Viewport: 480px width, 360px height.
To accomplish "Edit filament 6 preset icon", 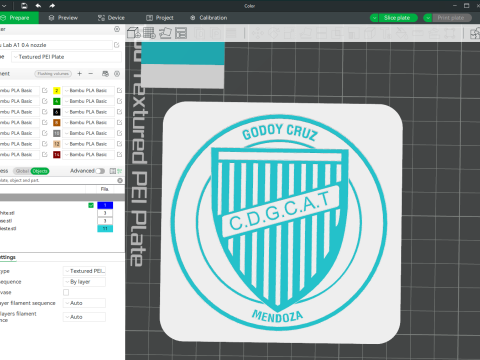I will (119, 112).
